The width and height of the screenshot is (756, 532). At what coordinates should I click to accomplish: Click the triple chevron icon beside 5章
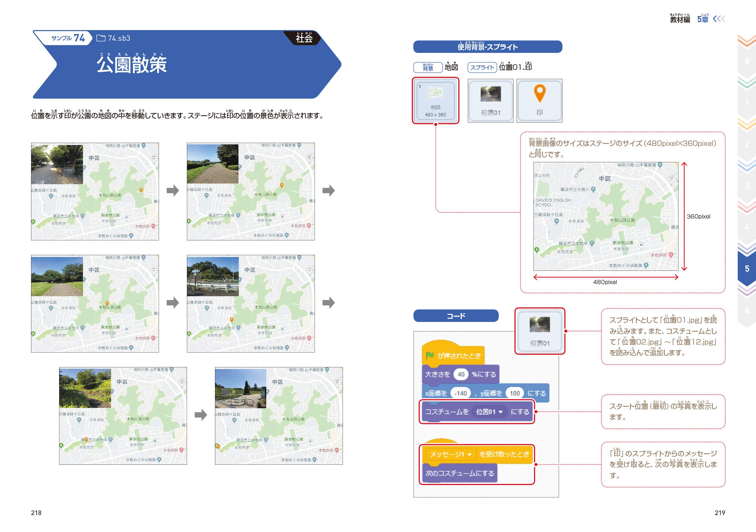coord(719,19)
